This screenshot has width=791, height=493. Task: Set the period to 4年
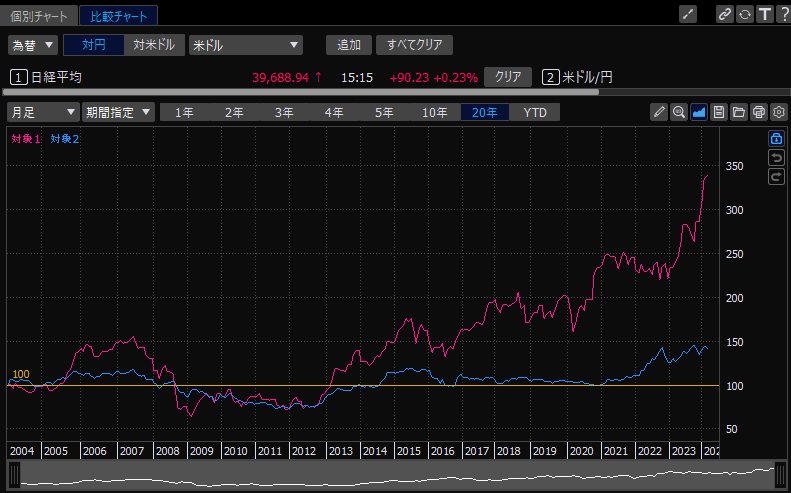pos(334,112)
